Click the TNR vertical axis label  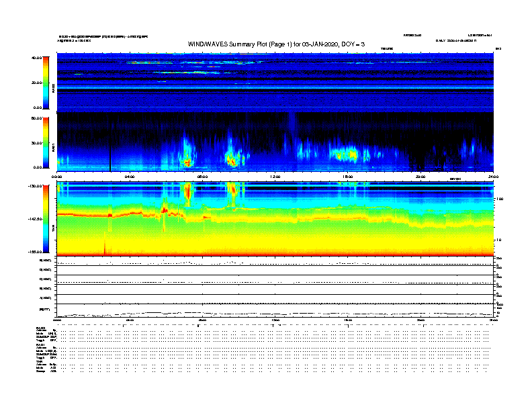[54, 228]
